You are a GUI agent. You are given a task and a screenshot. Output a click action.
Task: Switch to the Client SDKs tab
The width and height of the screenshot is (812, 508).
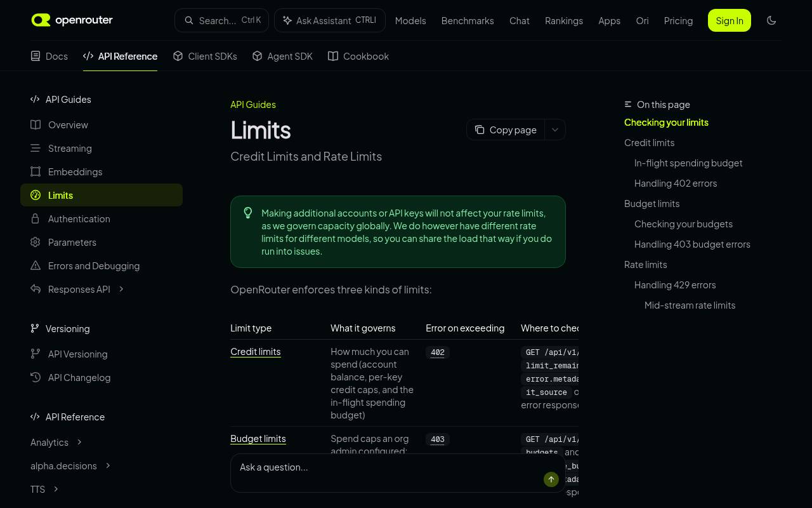pyautogui.click(x=205, y=56)
